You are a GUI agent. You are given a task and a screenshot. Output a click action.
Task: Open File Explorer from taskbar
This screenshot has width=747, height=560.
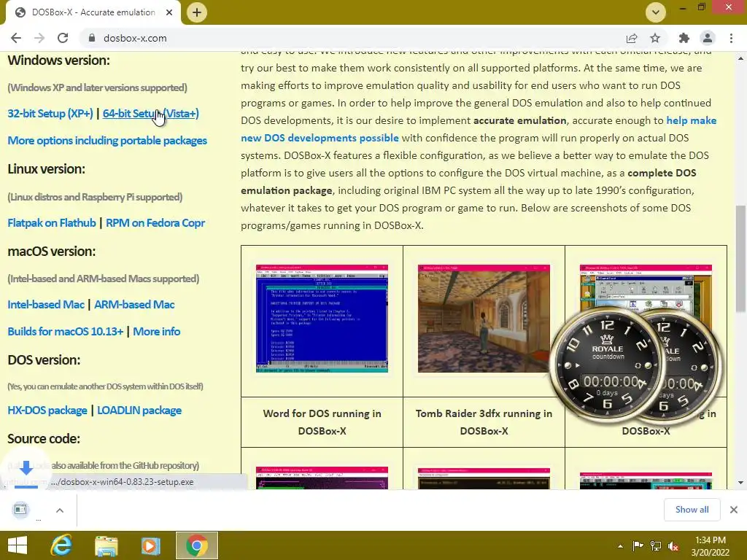tap(107, 545)
